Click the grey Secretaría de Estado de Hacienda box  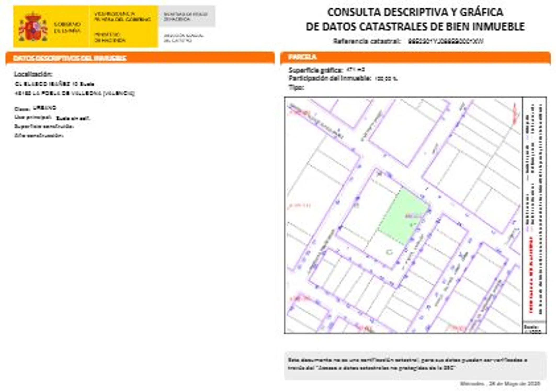187,16
